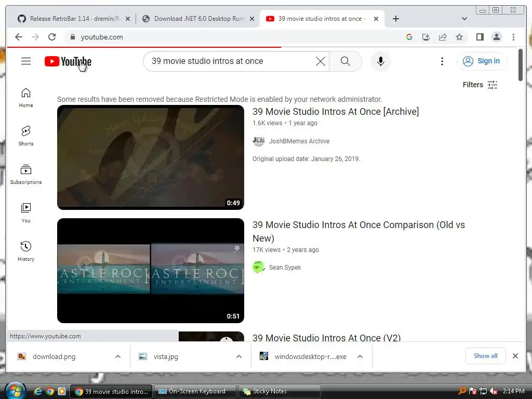Open a new browser tab
532x399 pixels.
pyautogui.click(x=395, y=19)
